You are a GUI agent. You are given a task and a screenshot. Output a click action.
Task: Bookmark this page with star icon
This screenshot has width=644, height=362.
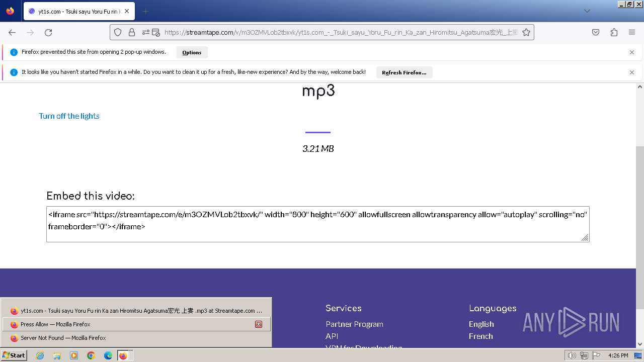click(x=526, y=32)
